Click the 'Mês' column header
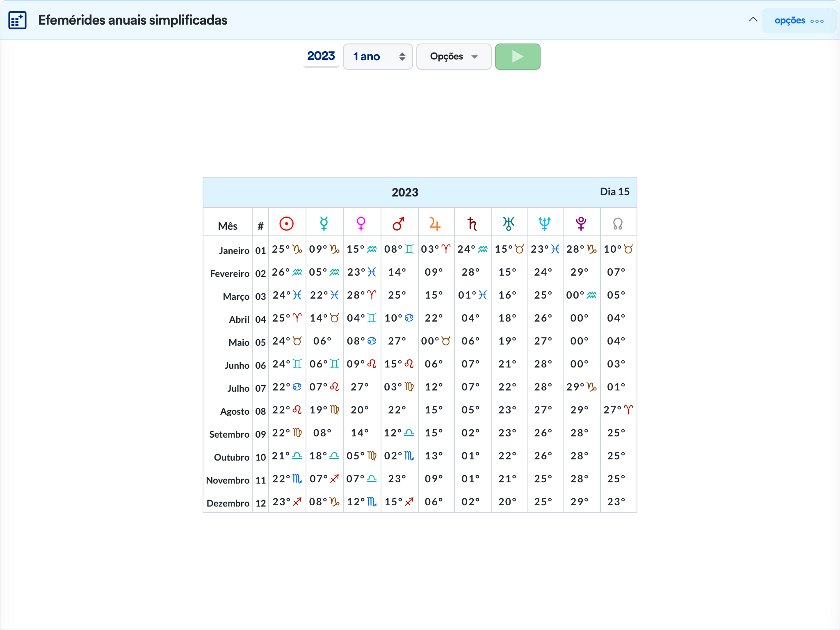 [x=228, y=226]
